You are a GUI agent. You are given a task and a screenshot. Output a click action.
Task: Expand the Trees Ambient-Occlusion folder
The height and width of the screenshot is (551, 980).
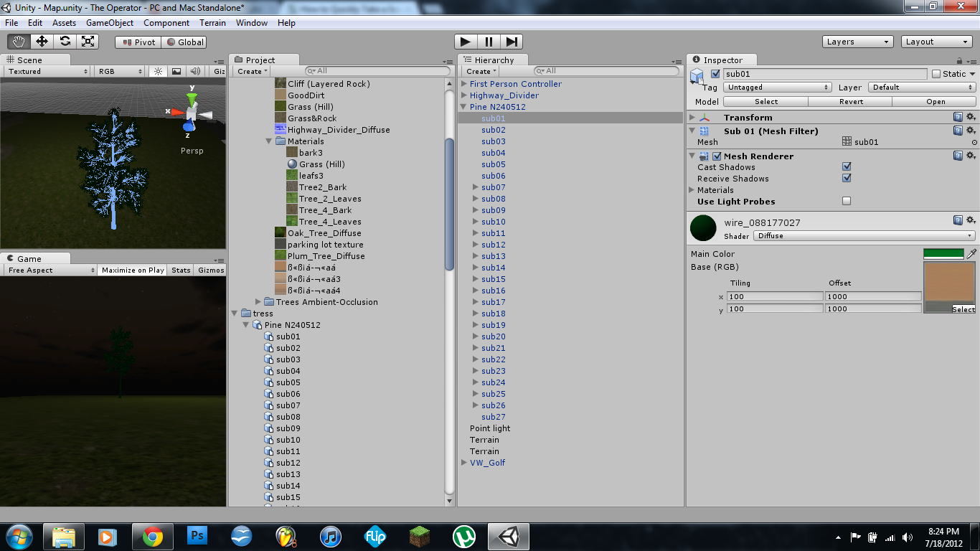258,302
